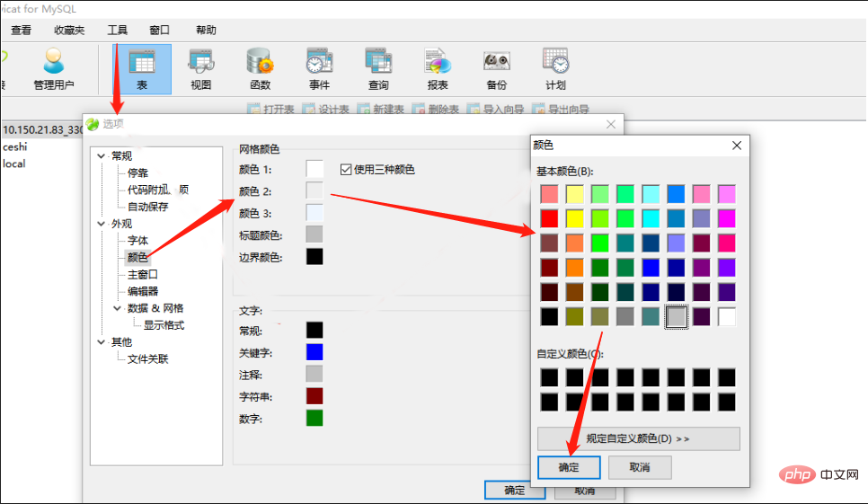Click the 导入向导 sub-toolbar button
The image size is (868, 504).
(x=495, y=109)
